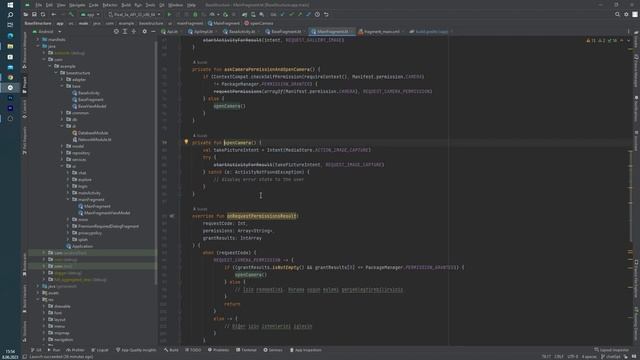Open IDE settings gear at top right
Screen dimensions: 640x360
pos(626,14)
